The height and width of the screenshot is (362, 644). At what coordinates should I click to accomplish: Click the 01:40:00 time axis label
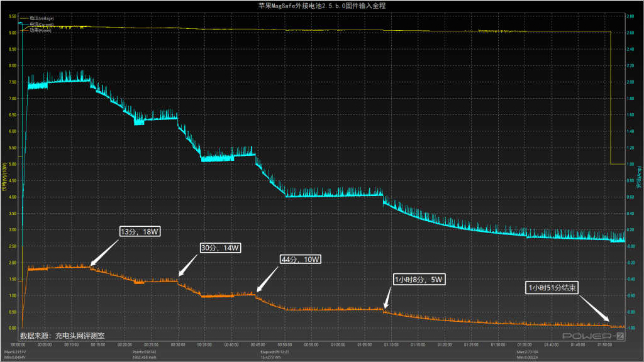click(x=551, y=345)
